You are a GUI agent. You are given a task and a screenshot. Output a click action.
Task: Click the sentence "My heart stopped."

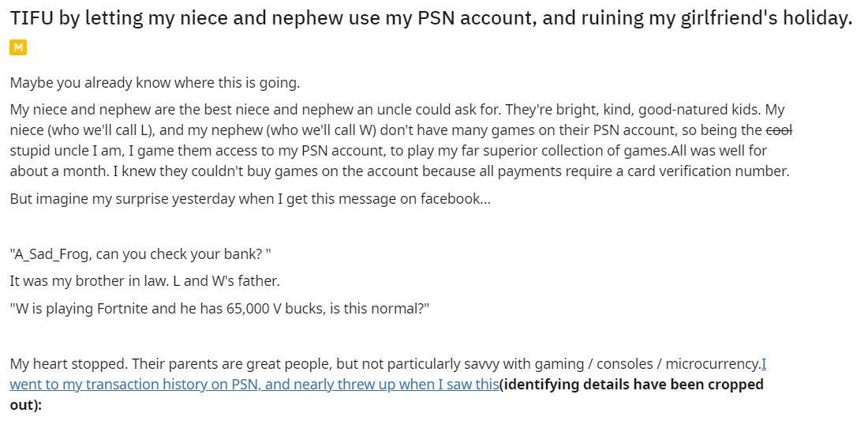[x=69, y=364]
